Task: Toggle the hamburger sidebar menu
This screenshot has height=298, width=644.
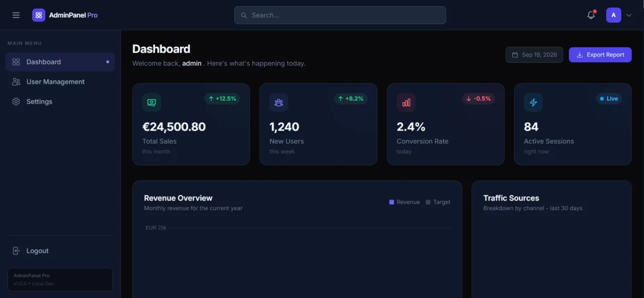Action: coord(16,15)
